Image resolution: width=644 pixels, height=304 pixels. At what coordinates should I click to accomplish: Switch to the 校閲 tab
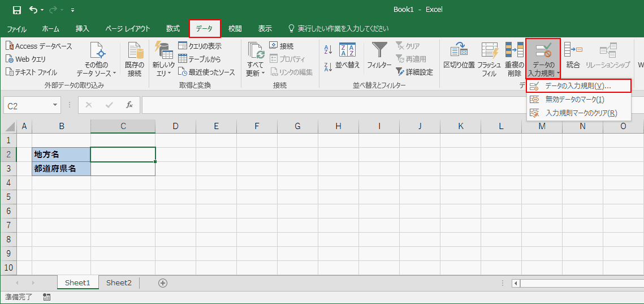click(x=235, y=29)
